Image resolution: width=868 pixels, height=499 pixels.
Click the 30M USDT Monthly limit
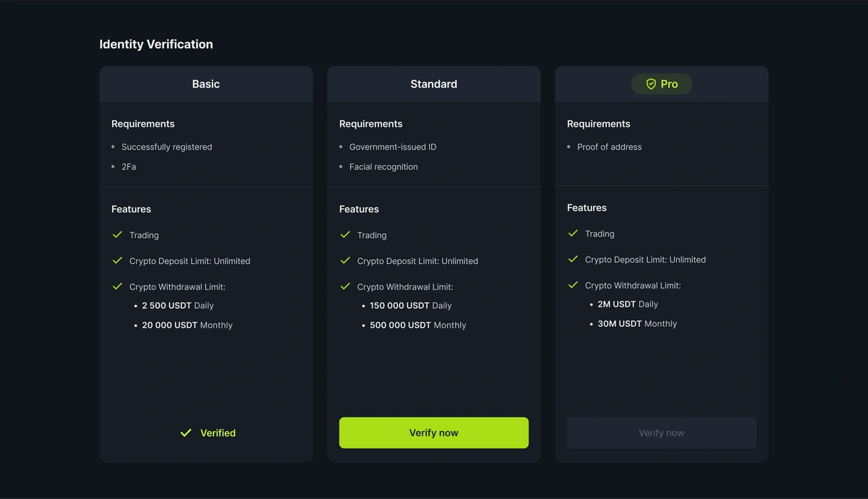637,324
